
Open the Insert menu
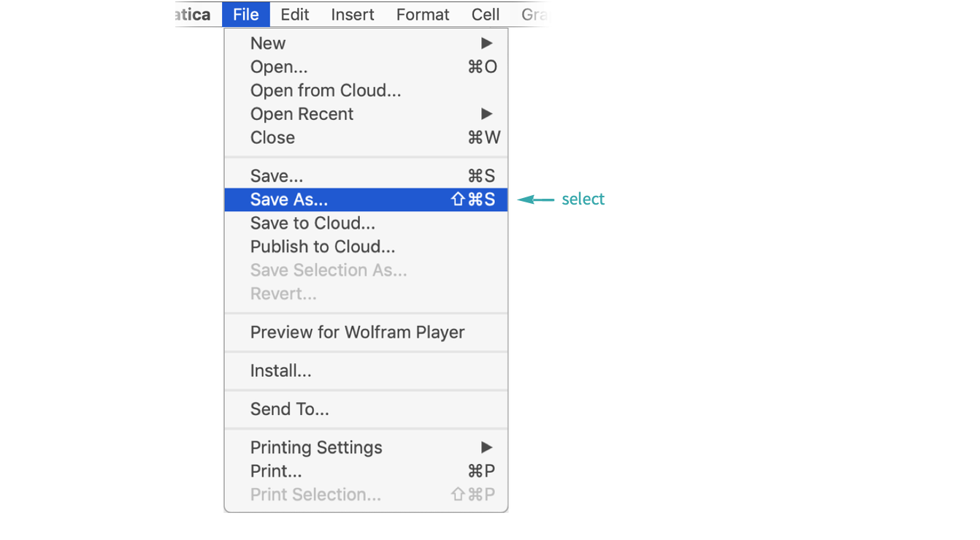coord(352,15)
